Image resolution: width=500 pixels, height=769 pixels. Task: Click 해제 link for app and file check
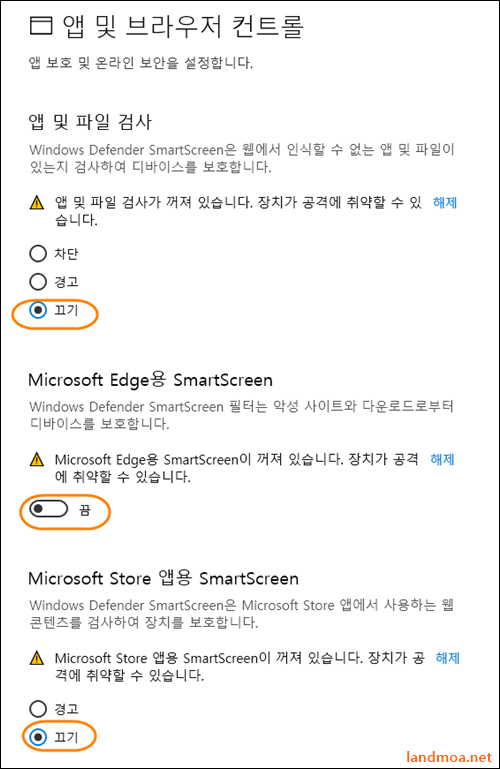pyautogui.click(x=445, y=203)
